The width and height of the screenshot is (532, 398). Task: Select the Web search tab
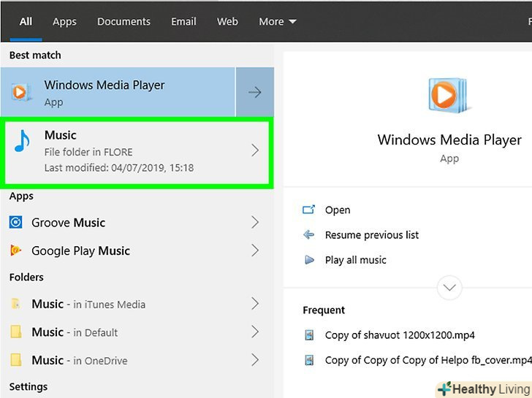(227, 22)
